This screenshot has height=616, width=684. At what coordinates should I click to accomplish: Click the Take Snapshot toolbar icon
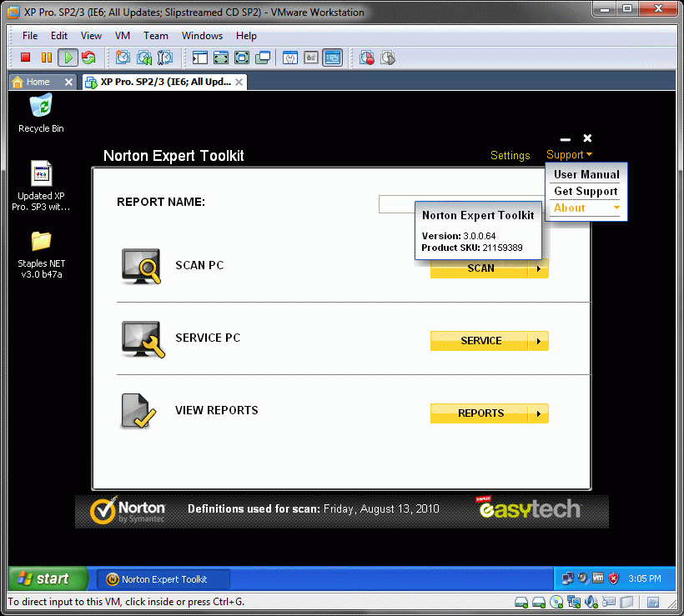point(123,58)
